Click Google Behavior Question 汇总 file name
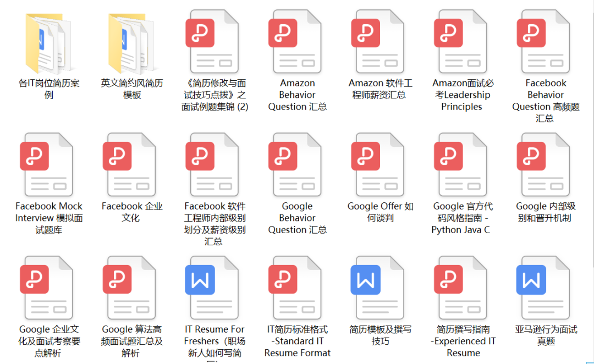This screenshot has width=594, height=364. tap(298, 218)
